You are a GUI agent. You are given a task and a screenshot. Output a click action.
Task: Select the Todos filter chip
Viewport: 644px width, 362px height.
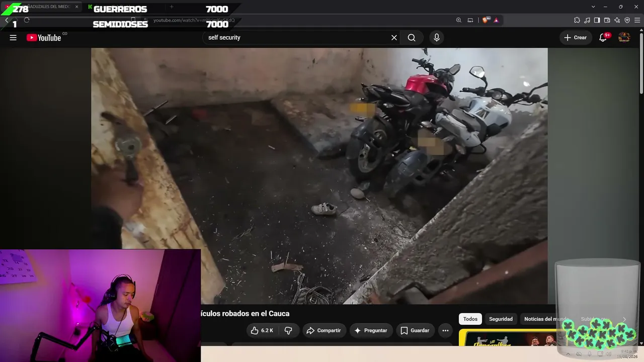click(470, 319)
